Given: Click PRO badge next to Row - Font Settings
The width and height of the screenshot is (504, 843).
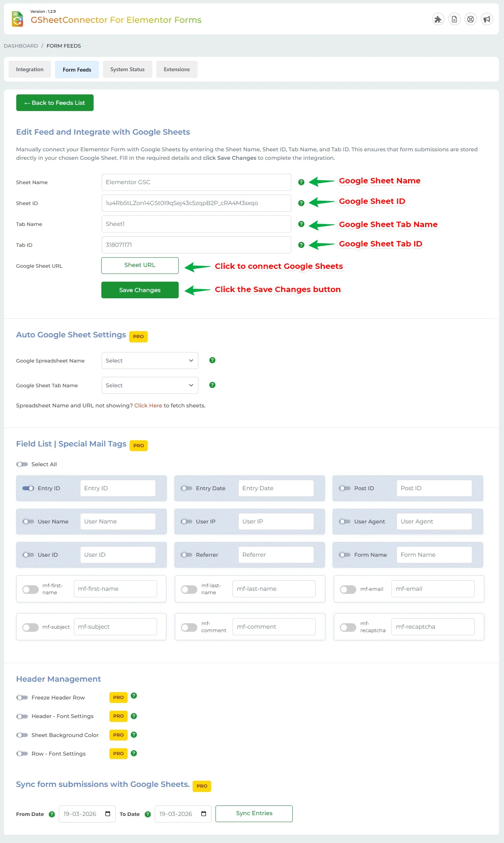Looking at the screenshot, I should (x=118, y=754).
